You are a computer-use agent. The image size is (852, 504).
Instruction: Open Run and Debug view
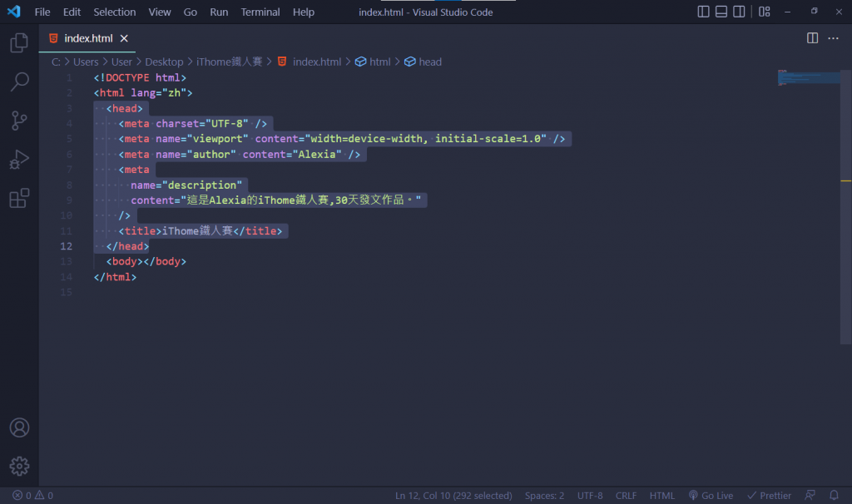point(19,160)
